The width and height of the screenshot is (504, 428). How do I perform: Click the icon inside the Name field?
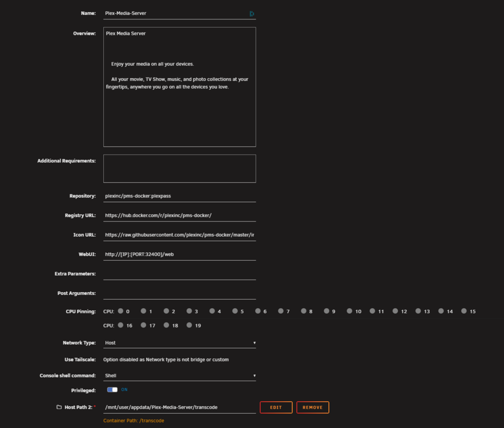click(x=252, y=14)
